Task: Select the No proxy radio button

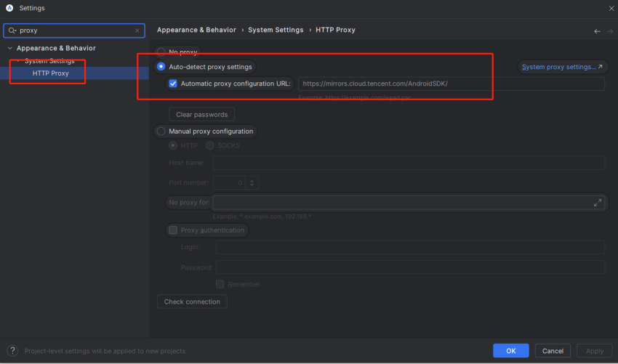Action: [x=161, y=52]
